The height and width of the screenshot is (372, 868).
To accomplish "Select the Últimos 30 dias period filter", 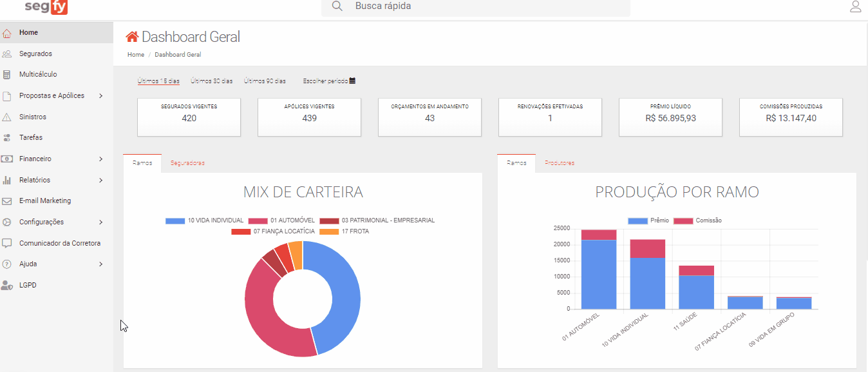I will pos(211,81).
